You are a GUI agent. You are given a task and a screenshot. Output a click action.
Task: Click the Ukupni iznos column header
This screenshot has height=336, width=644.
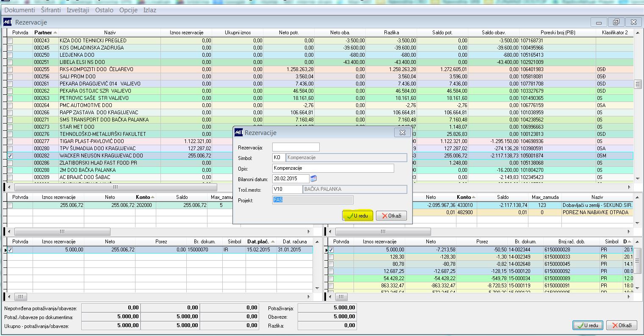point(238,33)
